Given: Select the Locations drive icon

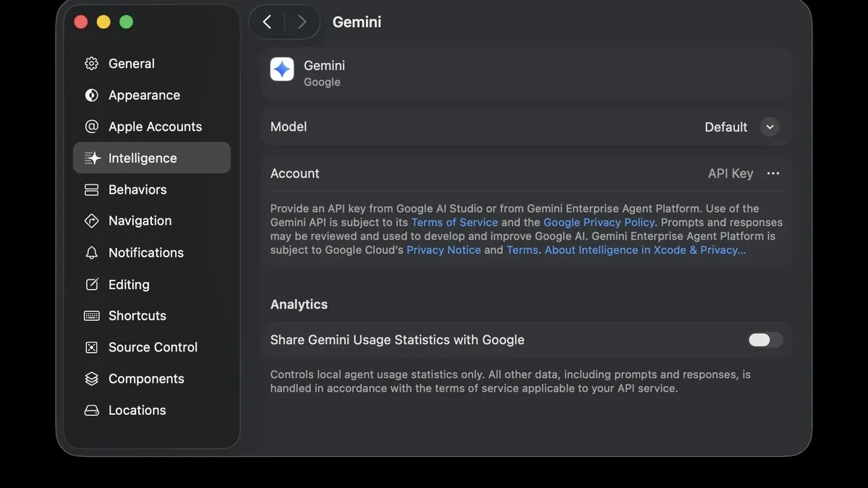Looking at the screenshot, I should [x=92, y=410].
